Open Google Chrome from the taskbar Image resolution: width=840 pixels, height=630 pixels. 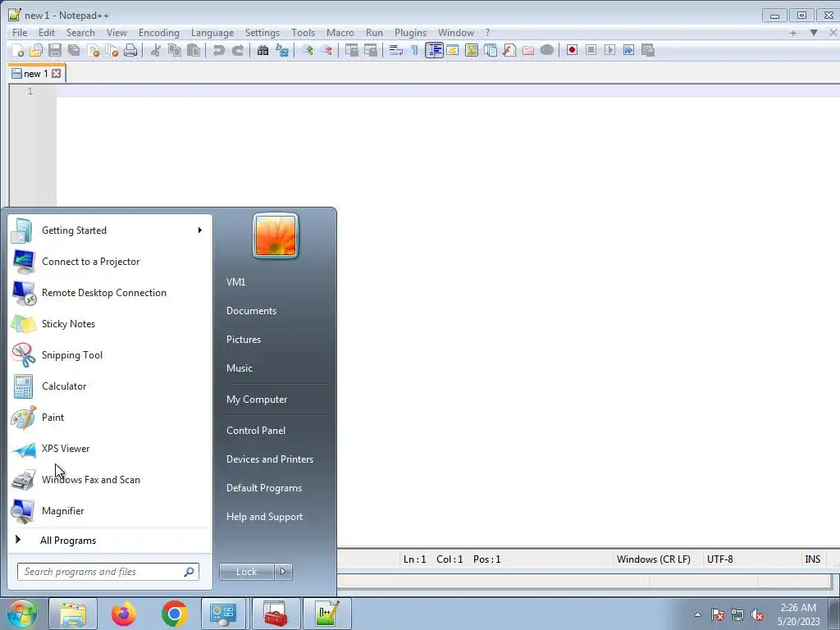coord(174,614)
